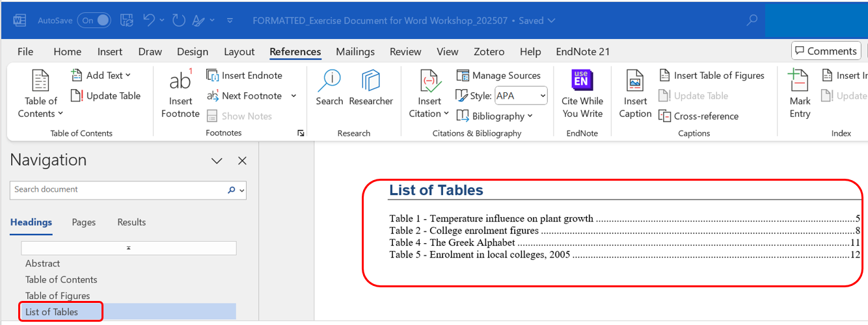Click the Insert Footnote icon
Viewport: 868px width, 325px height.
coord(180,81)
